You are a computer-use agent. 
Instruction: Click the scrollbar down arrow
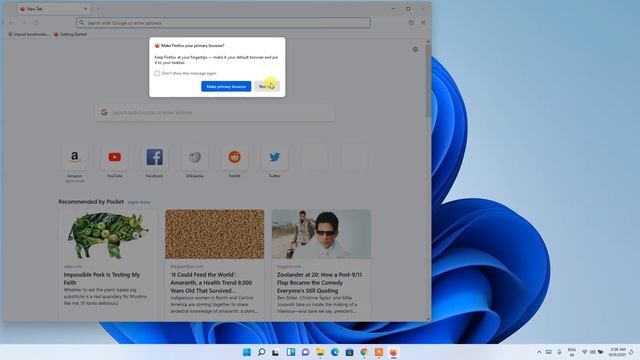pyautogui.click(x=428, y=319)
